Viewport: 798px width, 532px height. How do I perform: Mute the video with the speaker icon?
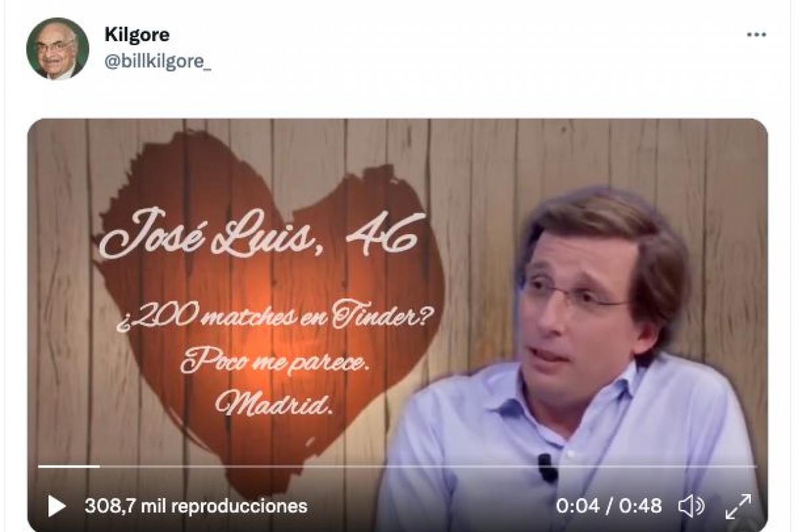click(691, 507)
